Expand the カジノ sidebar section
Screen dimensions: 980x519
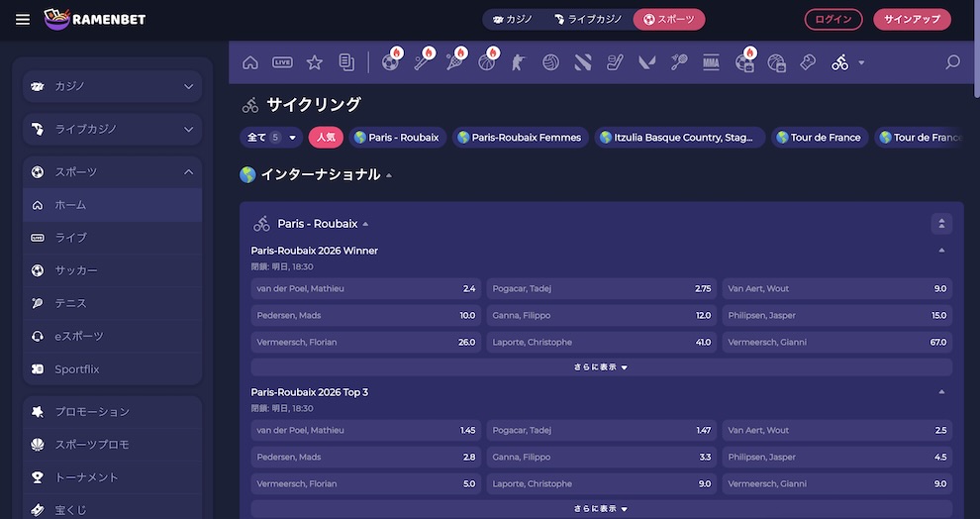(x=113, y=86)
